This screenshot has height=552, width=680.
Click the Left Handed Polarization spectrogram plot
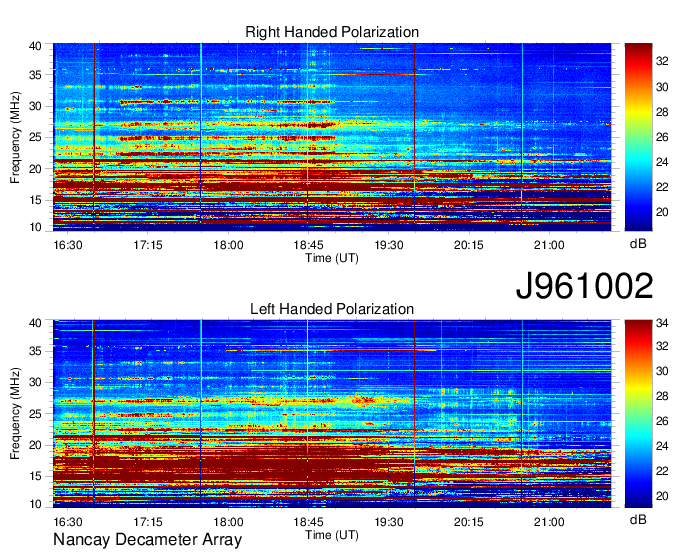pos(332,414)
